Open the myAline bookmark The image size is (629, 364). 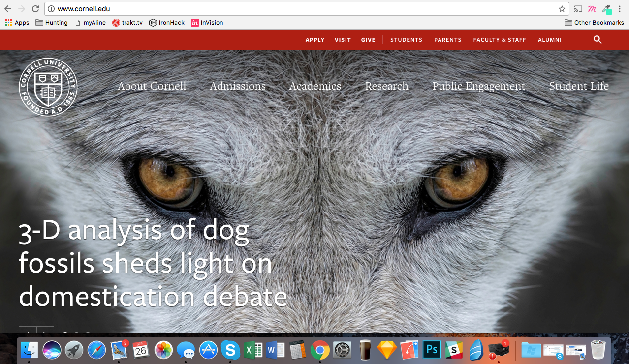click(90, 22)
